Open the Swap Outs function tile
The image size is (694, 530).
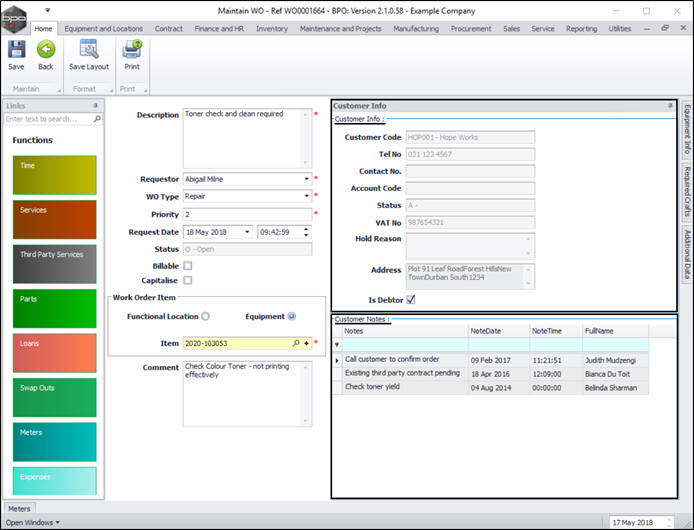point(54,397)
